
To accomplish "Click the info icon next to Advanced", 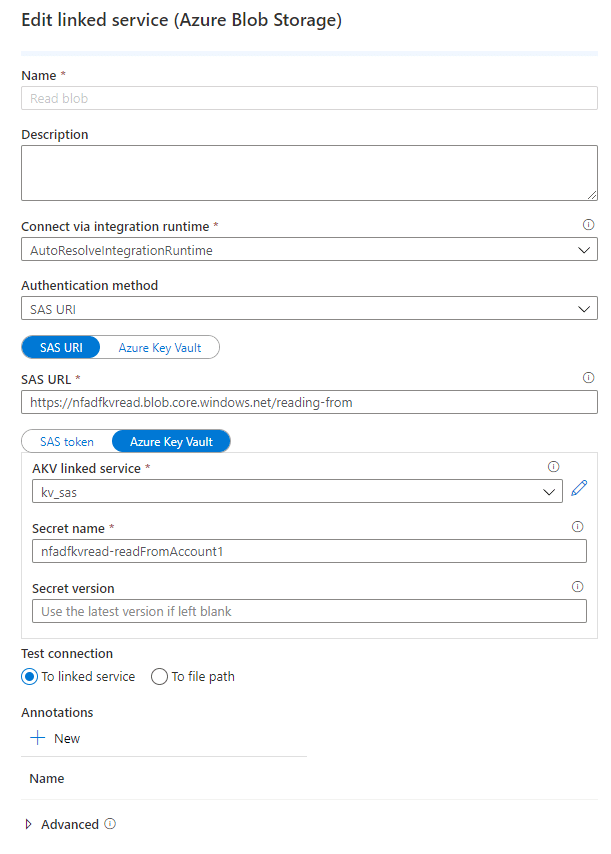I will [x=110, y=824].
